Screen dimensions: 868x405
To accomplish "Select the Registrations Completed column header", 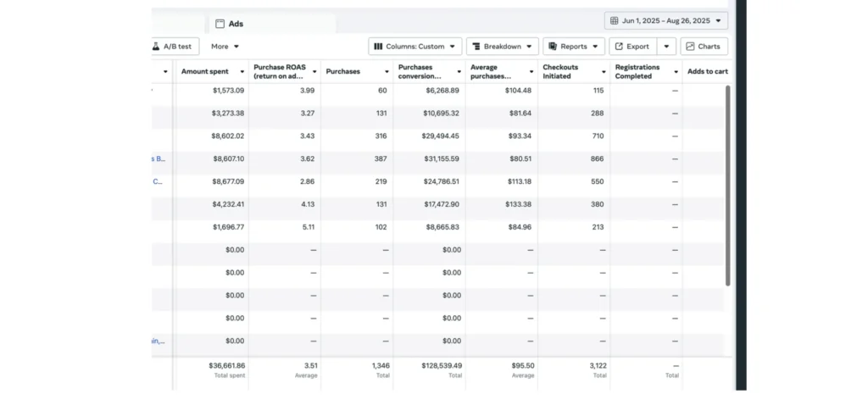I will 638,71.
